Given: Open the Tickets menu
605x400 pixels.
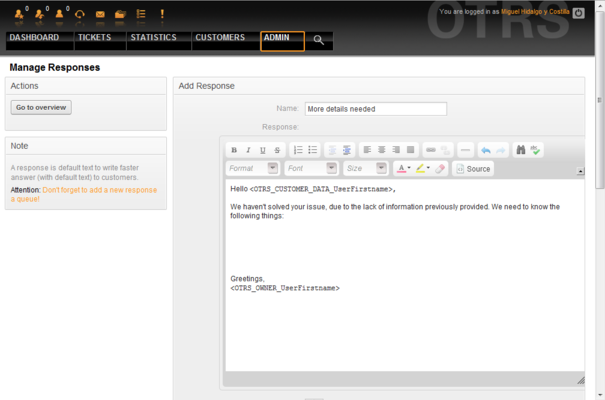Looking at the screenshot, I should click(x=95, y=37).
